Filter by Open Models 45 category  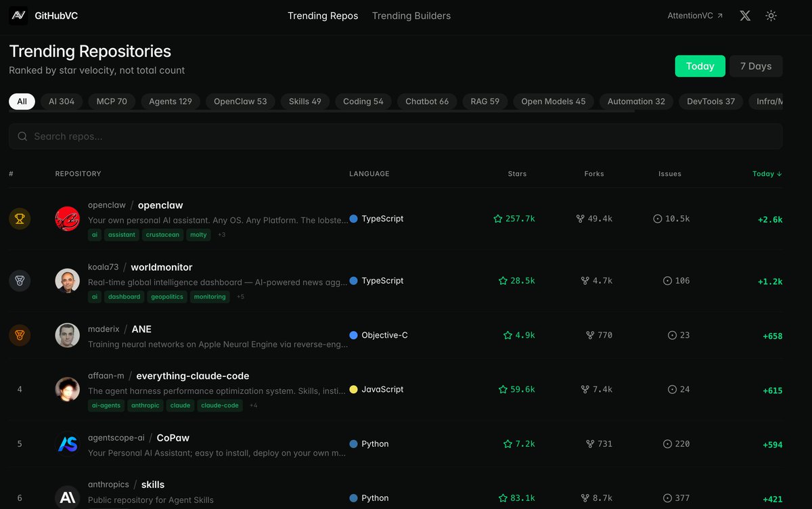coord(554,102)
